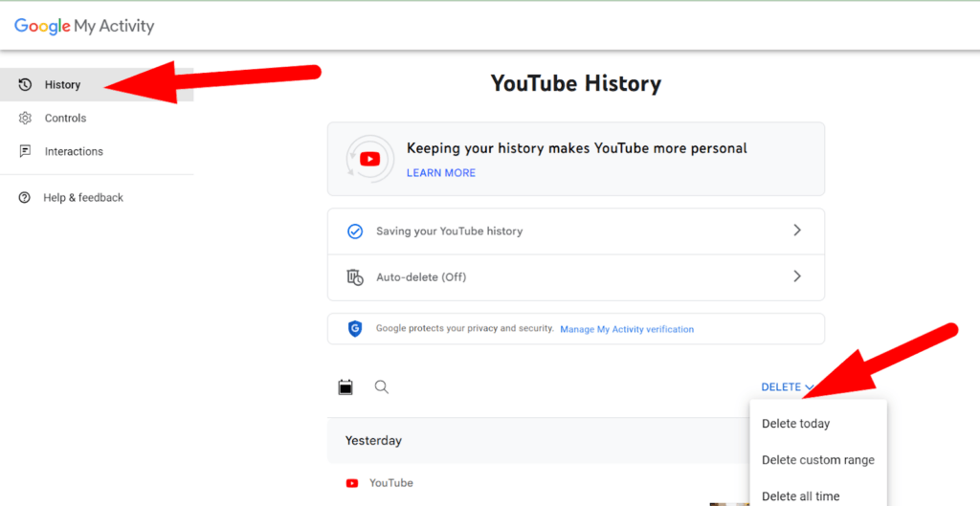Expand the Saving your YouTube history chevron

[x=797, y=231]
